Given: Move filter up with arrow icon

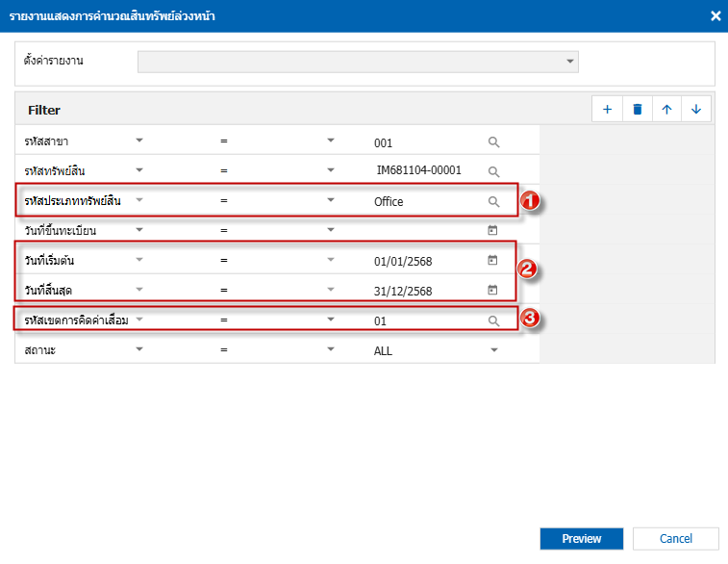Looking at the screenshot, I should (665, 110).
